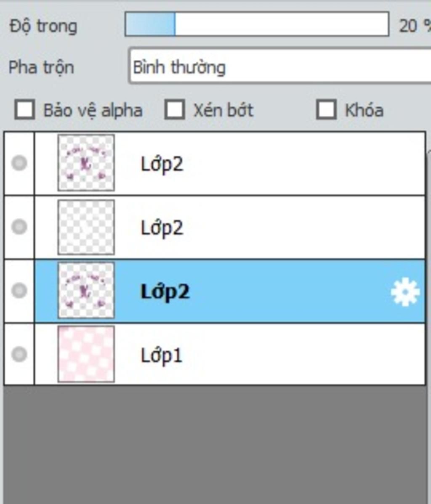Image resolution: width=431 pixels, height=504 pixels.
Task: Hide the Lớp2 layer with blank thumbnail
Action: [19, 227]
